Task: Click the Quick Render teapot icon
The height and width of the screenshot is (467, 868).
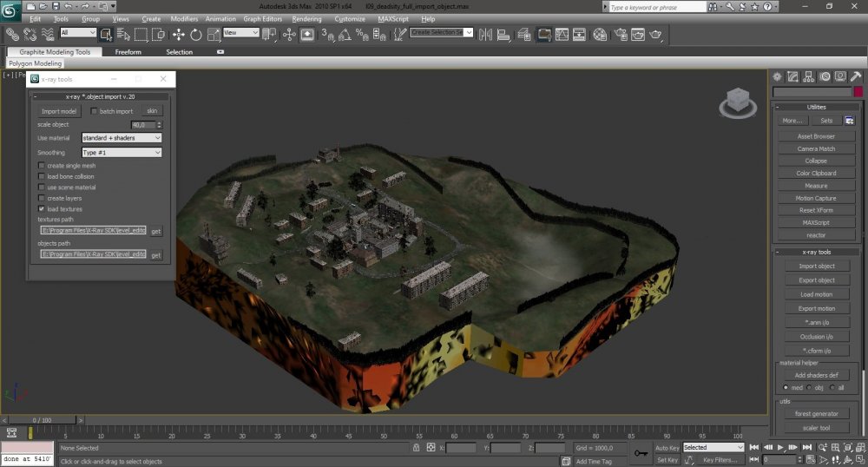Action: pos(656,35)
